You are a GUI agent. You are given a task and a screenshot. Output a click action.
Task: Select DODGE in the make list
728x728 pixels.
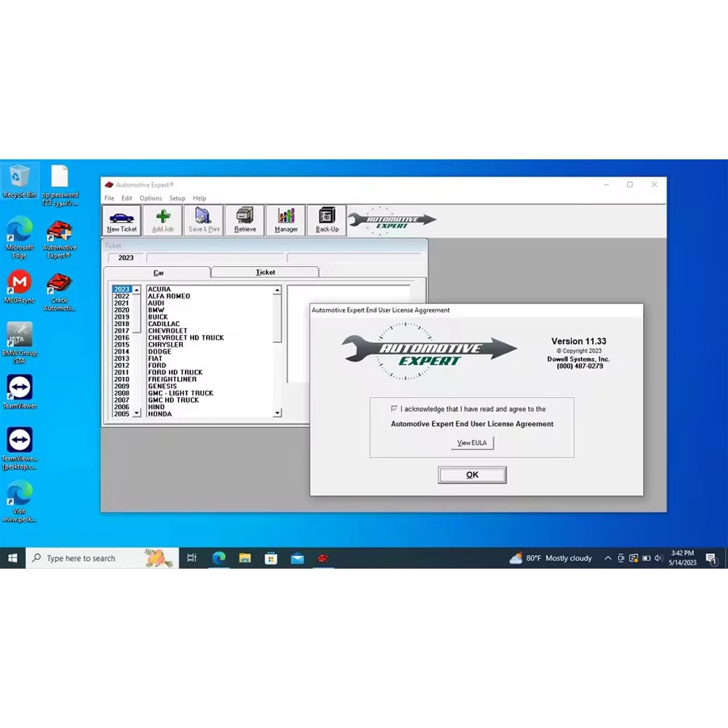pyautogui.click(x=159, y=352)
